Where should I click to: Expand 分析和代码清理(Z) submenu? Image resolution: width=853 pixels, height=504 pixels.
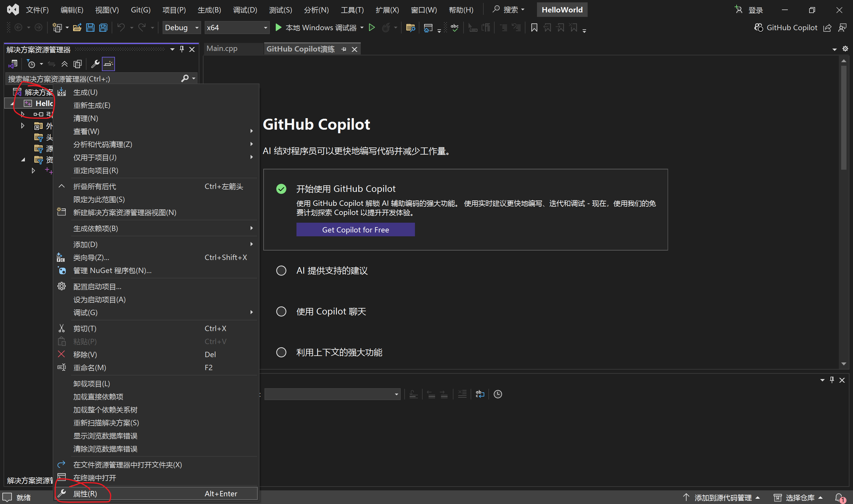tap(156, 144)
